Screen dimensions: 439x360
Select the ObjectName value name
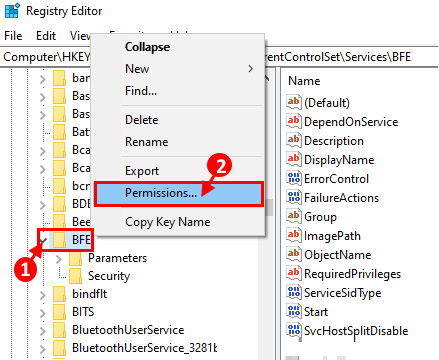[338, 255]
